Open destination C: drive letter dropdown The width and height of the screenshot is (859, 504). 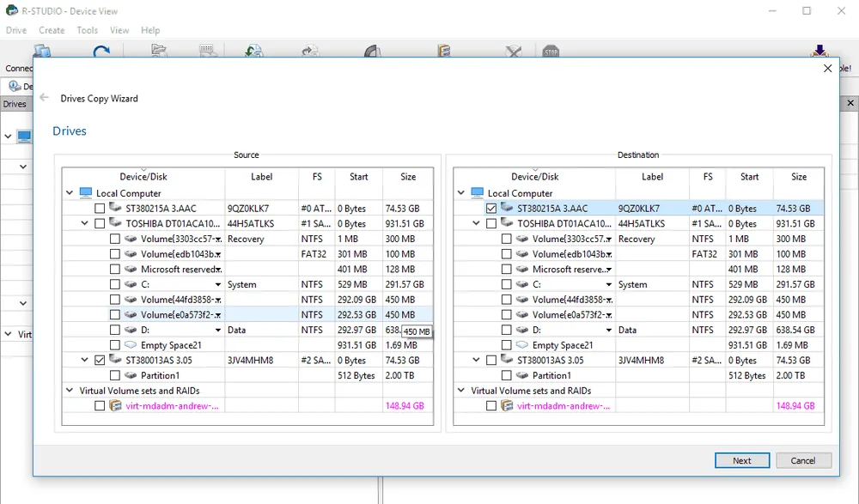click(609, 284)
